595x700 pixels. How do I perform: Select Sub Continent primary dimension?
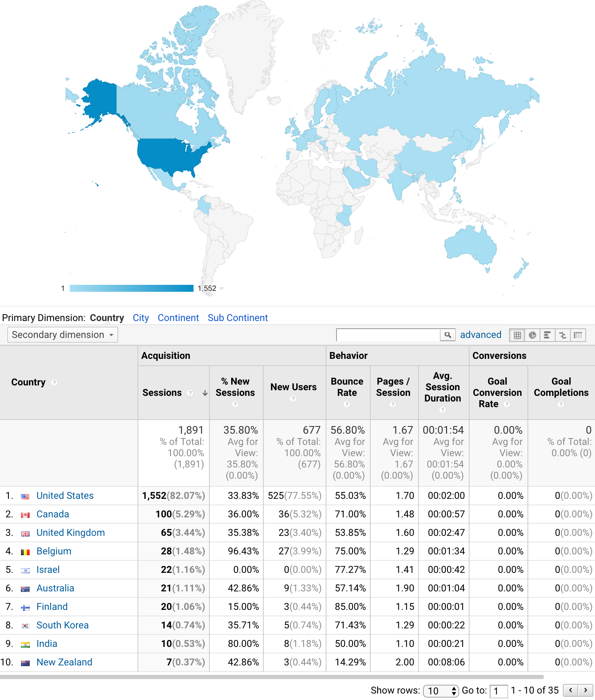pyautogui.click(x=238, y=318)
